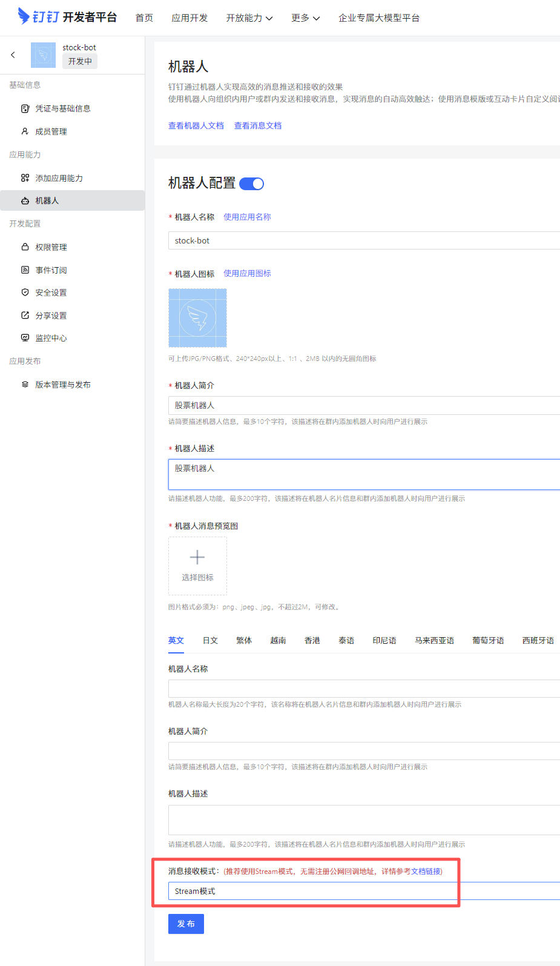Image resolution: width=560 pixels, height=966 pixels.
Task: Click the event subscription icon
Action: pos(25,270)
